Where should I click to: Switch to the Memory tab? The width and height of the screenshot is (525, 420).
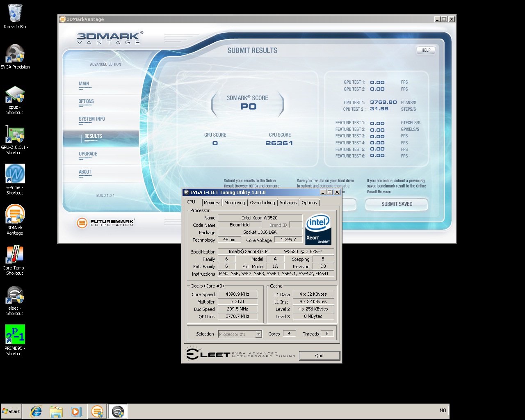click(212, 203)
